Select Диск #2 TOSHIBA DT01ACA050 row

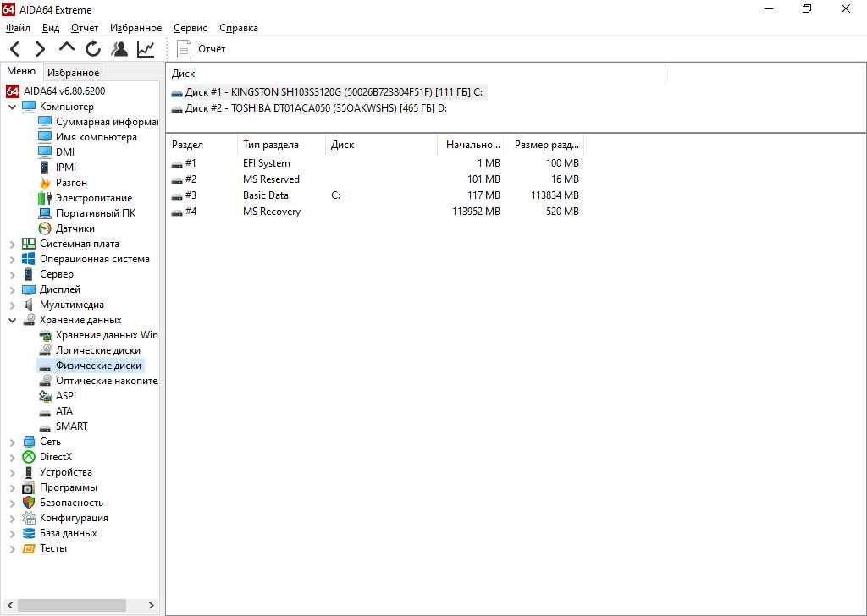coord(310,108)
